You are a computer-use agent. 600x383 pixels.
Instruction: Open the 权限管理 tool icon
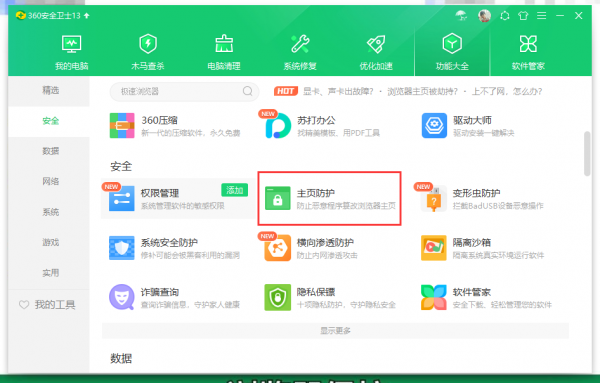pyautogui.click(x=122, y=199)
